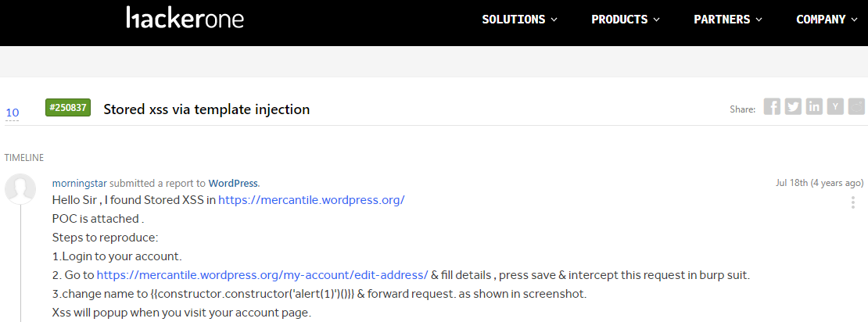The width and height of the screenshot is (868, 322).
Task: Click the report title 'Stored xss via template injection'
Action: click(x=206, y=109)
